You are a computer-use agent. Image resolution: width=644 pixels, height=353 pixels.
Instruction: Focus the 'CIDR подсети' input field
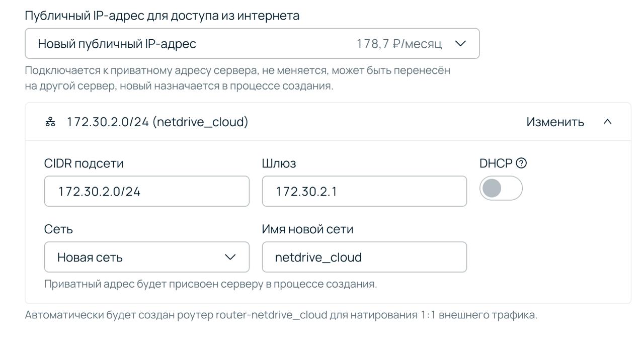146,191
